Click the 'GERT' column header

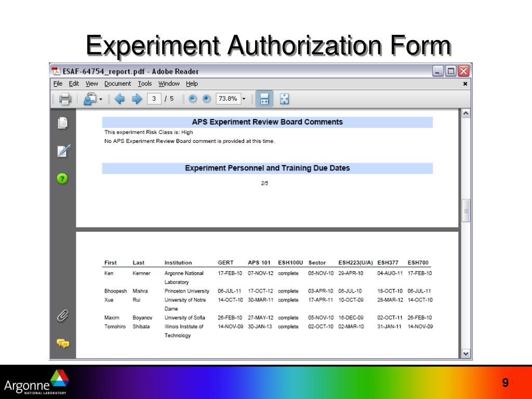click(x=225, y=262)
